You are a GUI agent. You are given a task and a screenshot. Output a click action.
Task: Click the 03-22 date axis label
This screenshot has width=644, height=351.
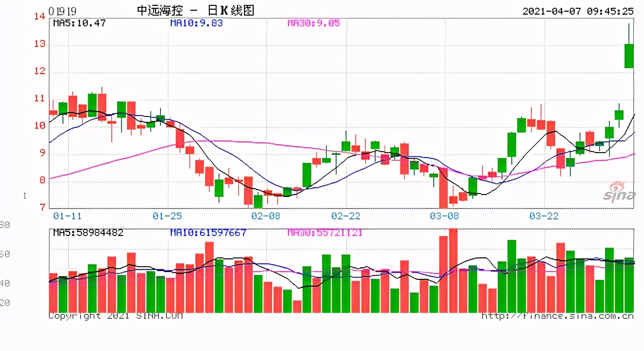pyautogui.click(x=543, y=215)
